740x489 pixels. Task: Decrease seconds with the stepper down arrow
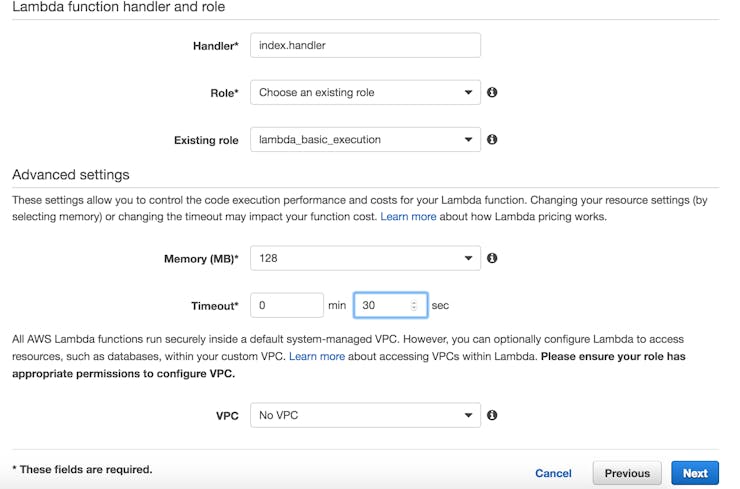(x=414, y=308)
